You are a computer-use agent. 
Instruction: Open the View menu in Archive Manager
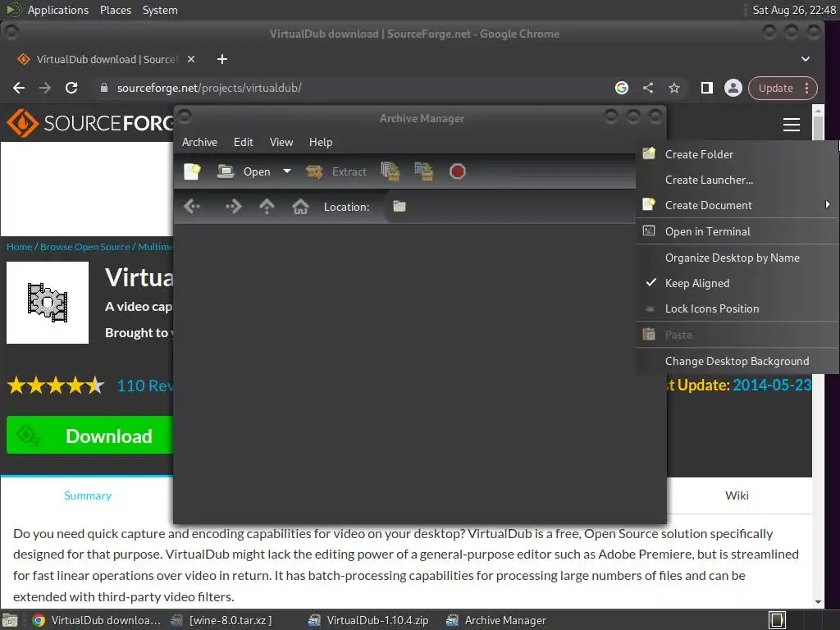(281, 142)
